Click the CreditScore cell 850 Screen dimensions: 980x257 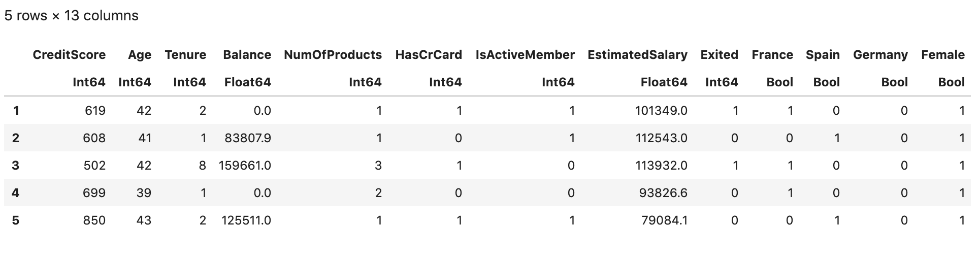click(94, 220)
